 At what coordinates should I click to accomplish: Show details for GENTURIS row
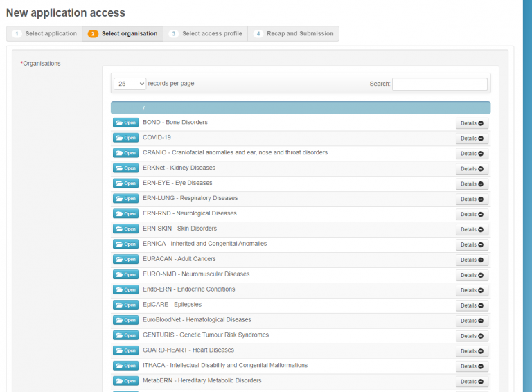point(472,336)
